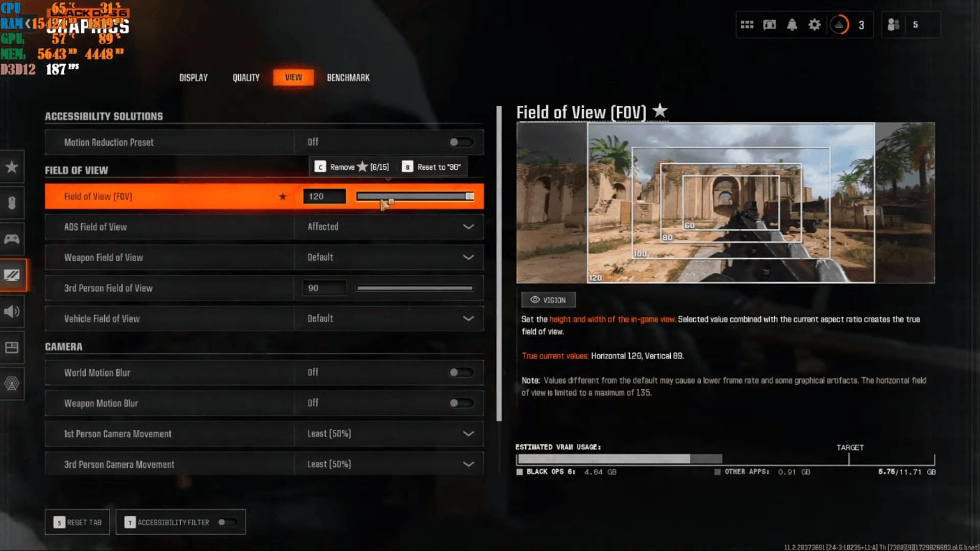The width and height of the screenshot is (980, 551).
Task: Switch to DISPLAY graphics tab
Action: (193, 78)
